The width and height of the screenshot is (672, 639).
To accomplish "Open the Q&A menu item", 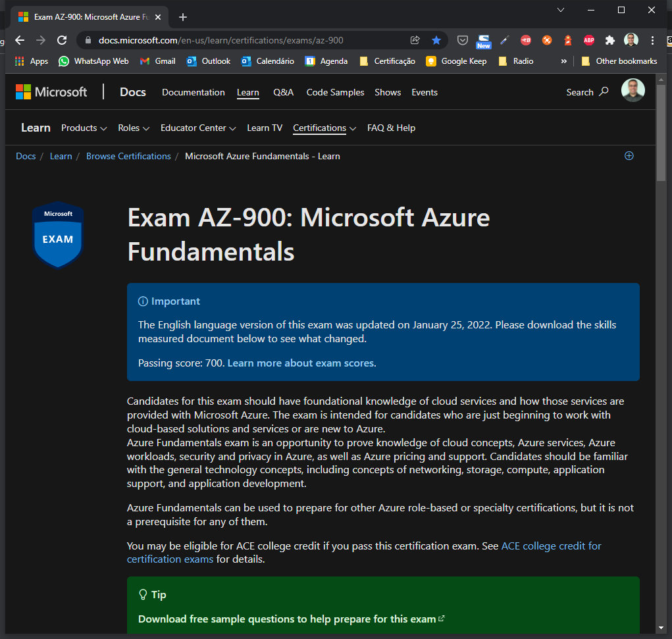I will tap(283, 92).
